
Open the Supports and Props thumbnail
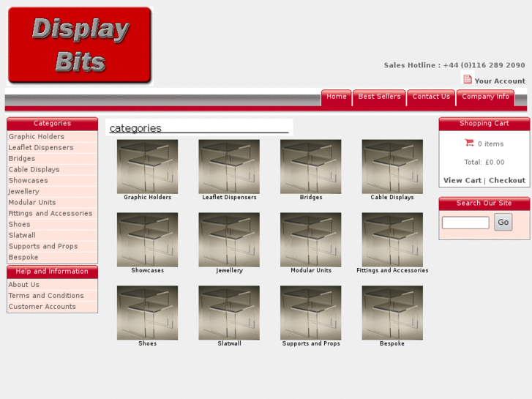coord(311,313)
